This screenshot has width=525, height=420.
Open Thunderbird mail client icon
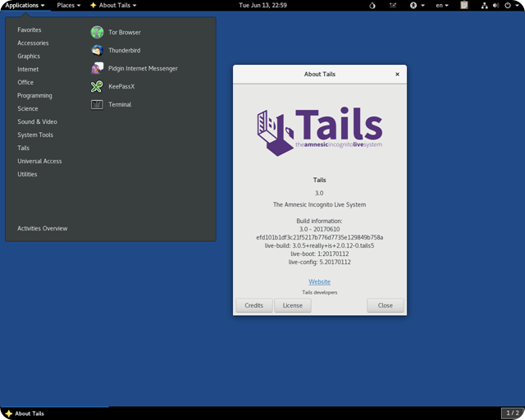pyautogui.click(x=97, y=50)
